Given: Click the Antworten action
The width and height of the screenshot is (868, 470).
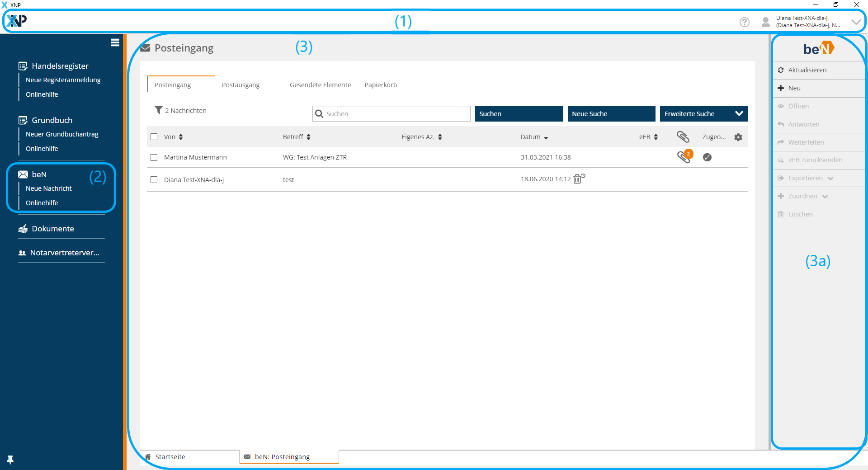Looking at the screenshot, I should 819,124.
